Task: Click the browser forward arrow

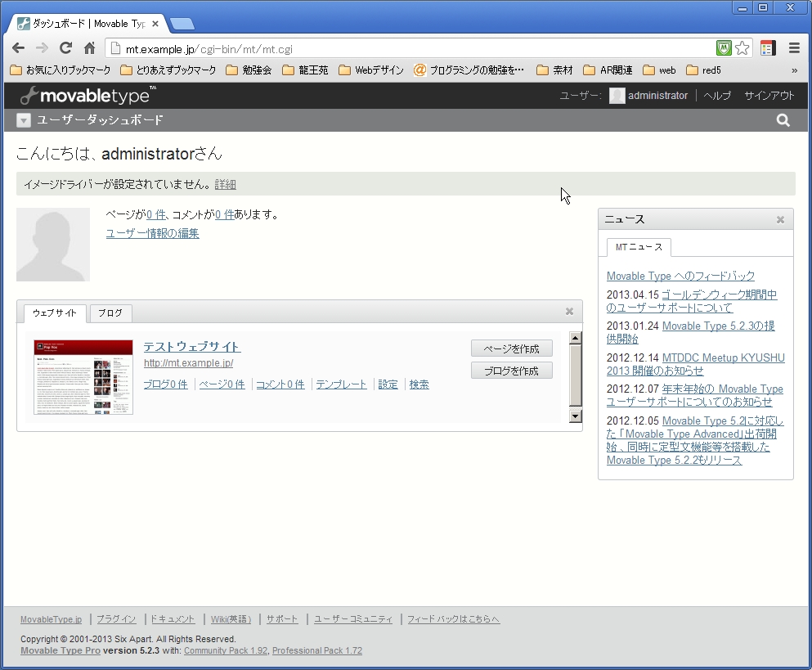Action: [x=42, y=49]
